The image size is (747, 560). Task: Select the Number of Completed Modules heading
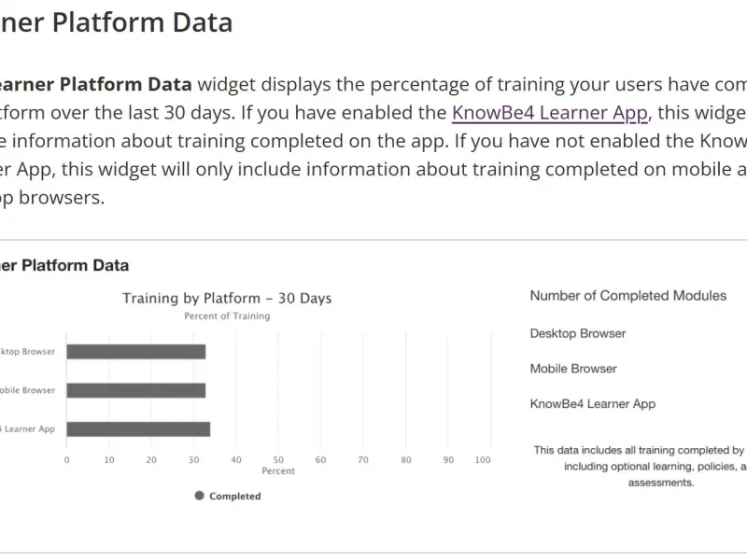click(x=627, y=296)
